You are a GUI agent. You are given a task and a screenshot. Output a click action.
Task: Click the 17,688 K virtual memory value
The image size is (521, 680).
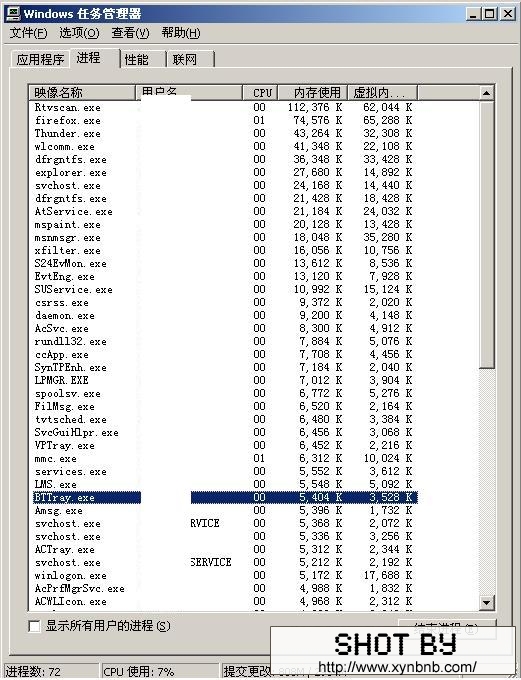(388, 575)
